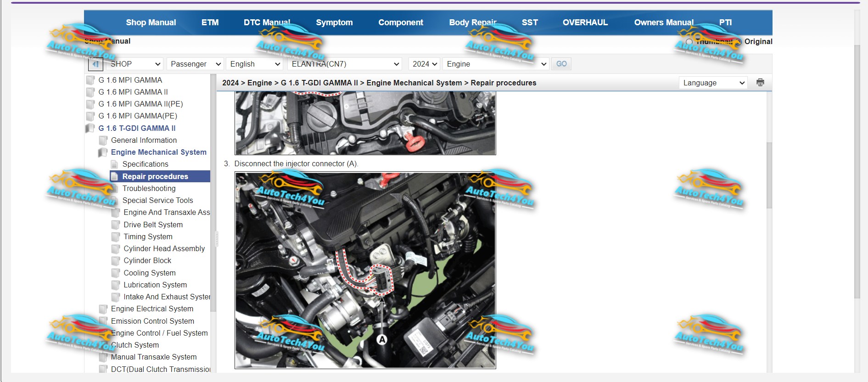The height and width of the screenshot is (382, 868).
Task: Expand the Language dropdown
Action: point(713,83)
